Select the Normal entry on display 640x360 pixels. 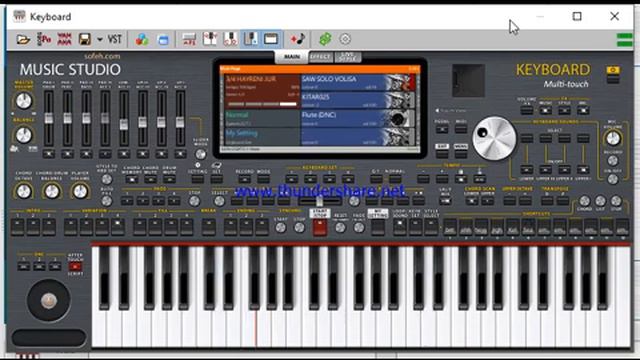261,118
